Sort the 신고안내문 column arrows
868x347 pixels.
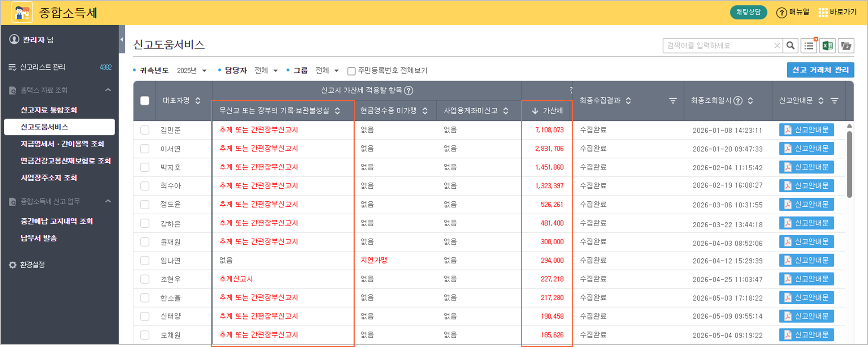[821, 100]
